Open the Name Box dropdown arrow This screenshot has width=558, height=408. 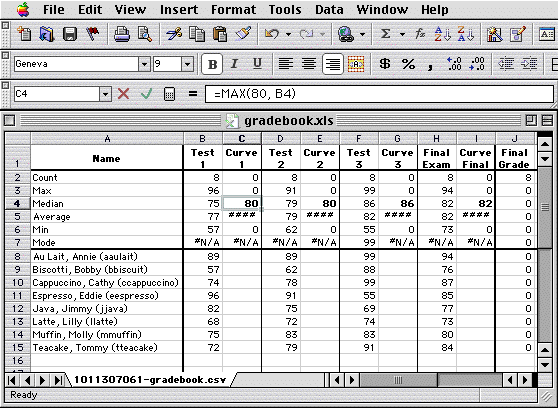coord(105,94)
